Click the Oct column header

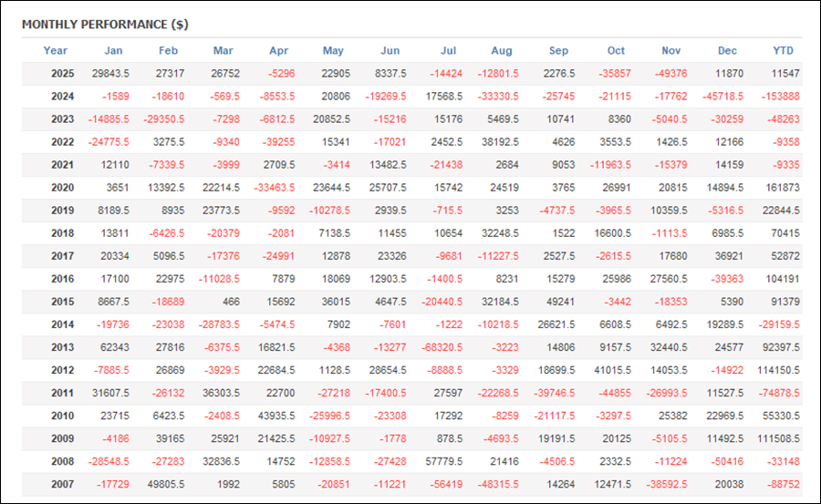tap(616, 51)
